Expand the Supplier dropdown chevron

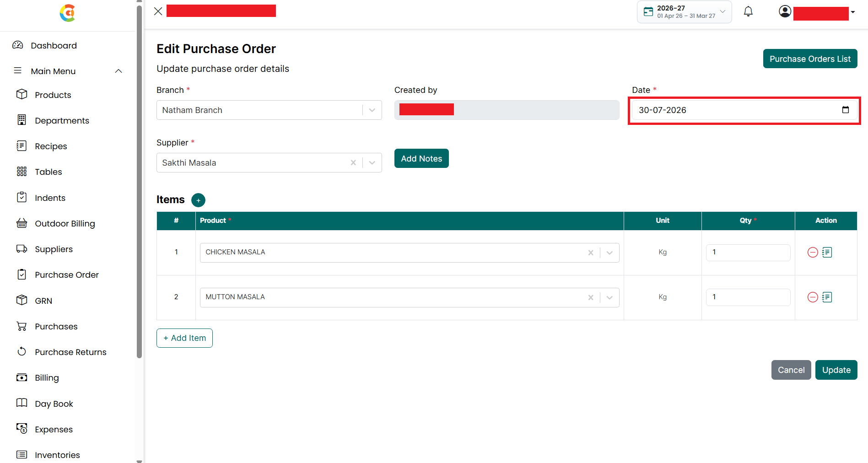pyautogui.click(x=372, y=163)
